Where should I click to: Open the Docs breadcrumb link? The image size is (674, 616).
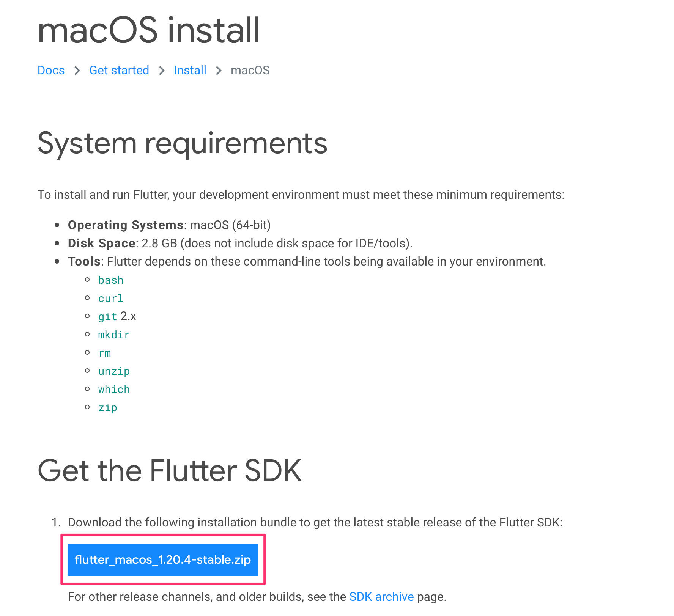coord(51,70)
